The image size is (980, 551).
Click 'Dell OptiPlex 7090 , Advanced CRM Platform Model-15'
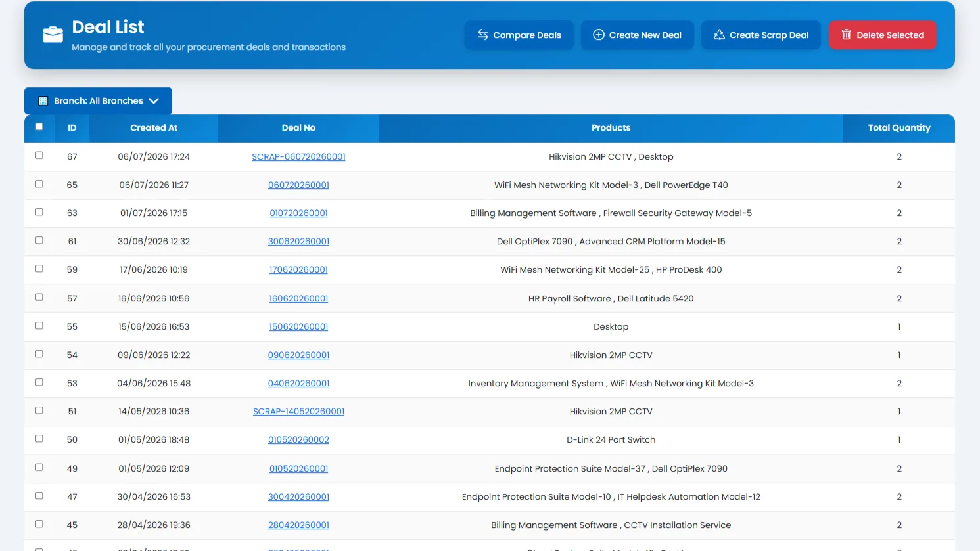click(611, 242)
